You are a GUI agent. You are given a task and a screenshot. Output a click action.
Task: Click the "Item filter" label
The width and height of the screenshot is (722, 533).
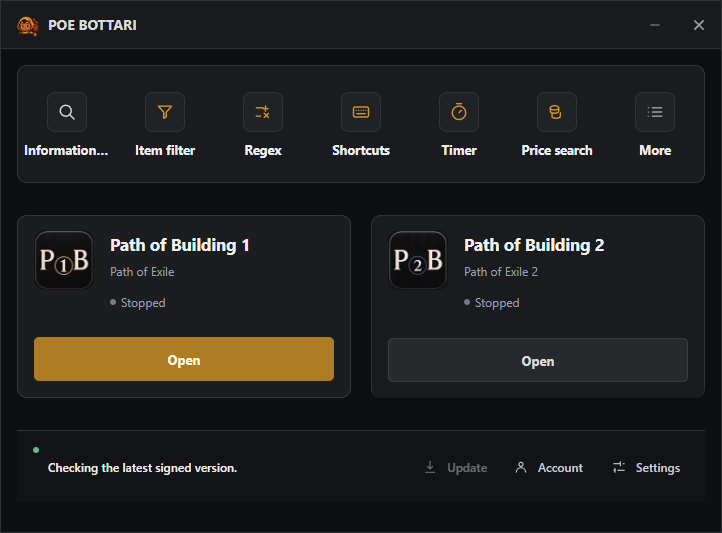(165, 151)
